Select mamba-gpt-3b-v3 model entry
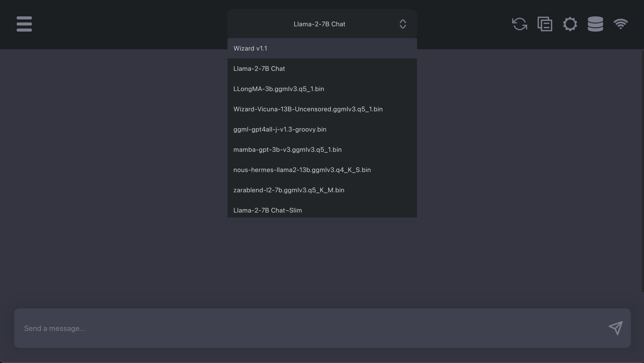 pyautogui.click(x=322, y=150)
